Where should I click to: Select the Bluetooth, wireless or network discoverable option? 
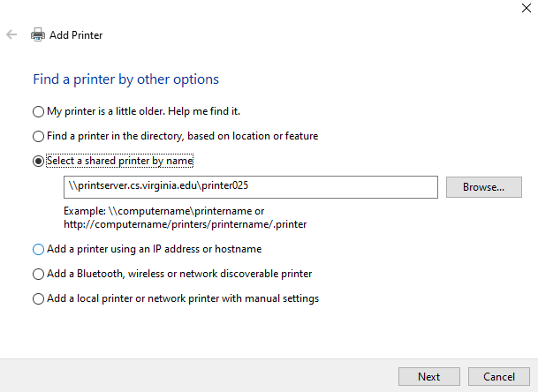38,274
